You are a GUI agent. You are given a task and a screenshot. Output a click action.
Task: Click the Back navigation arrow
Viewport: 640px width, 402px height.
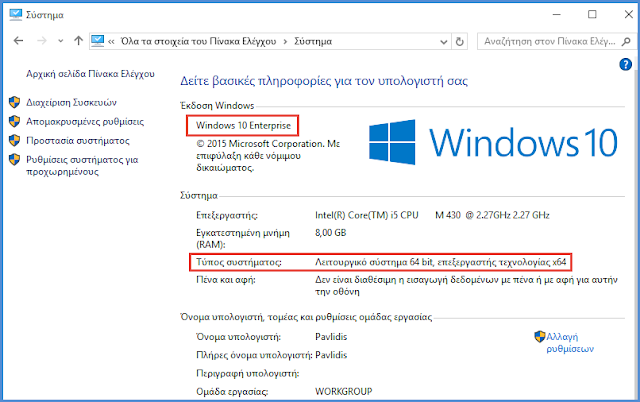pos(18,41)
